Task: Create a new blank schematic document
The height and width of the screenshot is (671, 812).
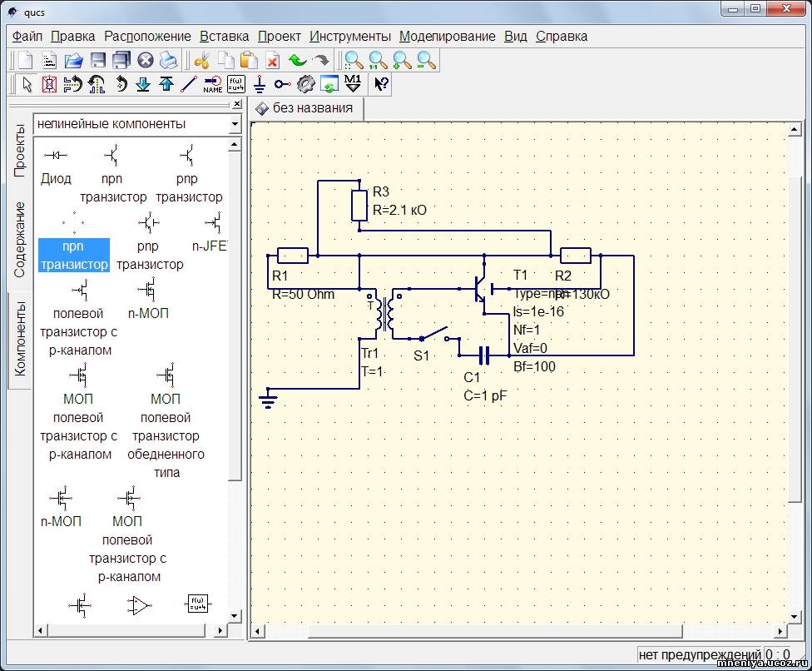Action: tap(25, 61)
